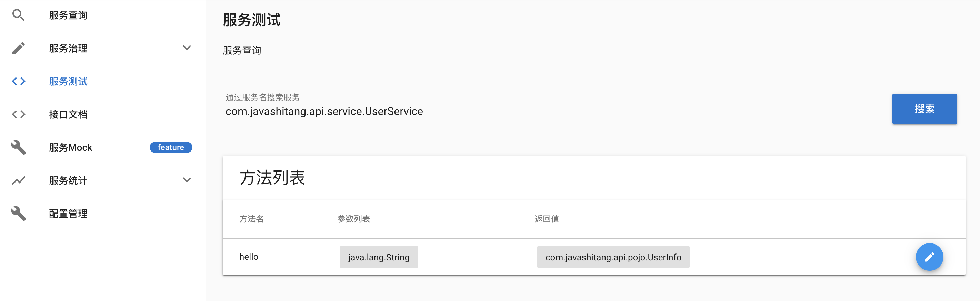Click the 服务查询 breadcrumb under the title
Image resolution: width=980 pixels, height=301 pixels.
[242, 50]
